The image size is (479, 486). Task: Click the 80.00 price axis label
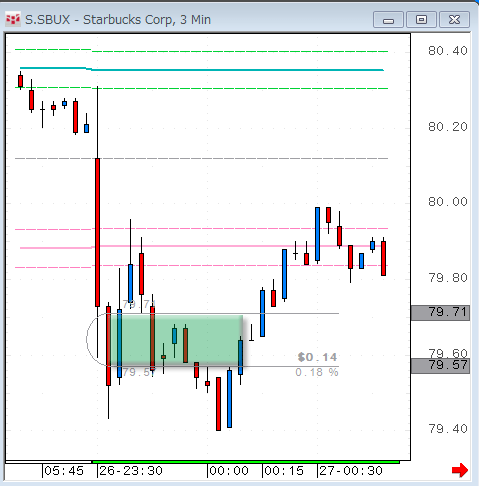448,202
